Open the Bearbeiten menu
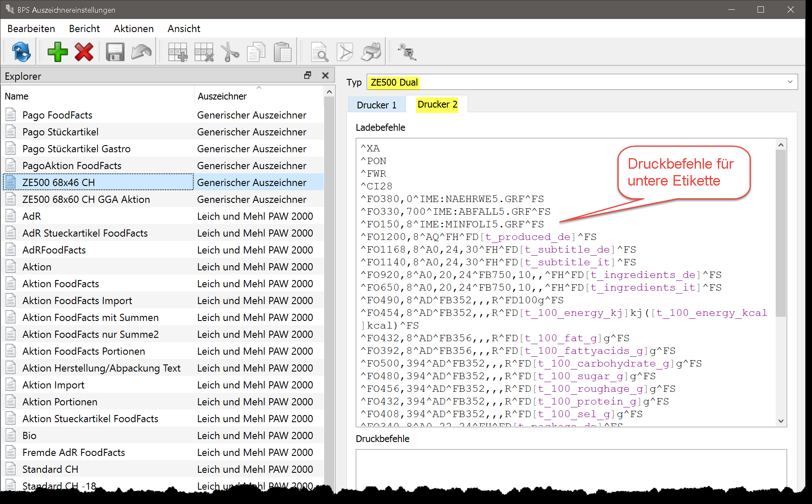The width and height of the screenshot is (812, 504). [x=31, y=29]
